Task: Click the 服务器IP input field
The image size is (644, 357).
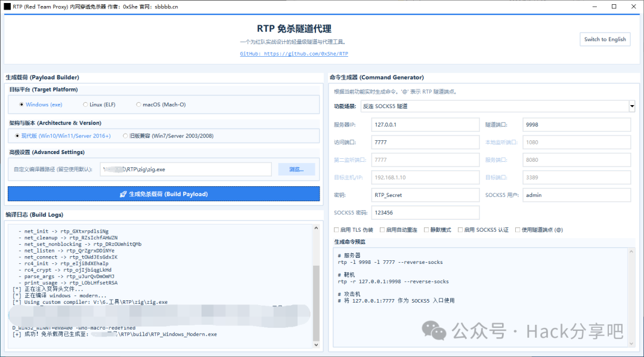Action: point(425,125)
